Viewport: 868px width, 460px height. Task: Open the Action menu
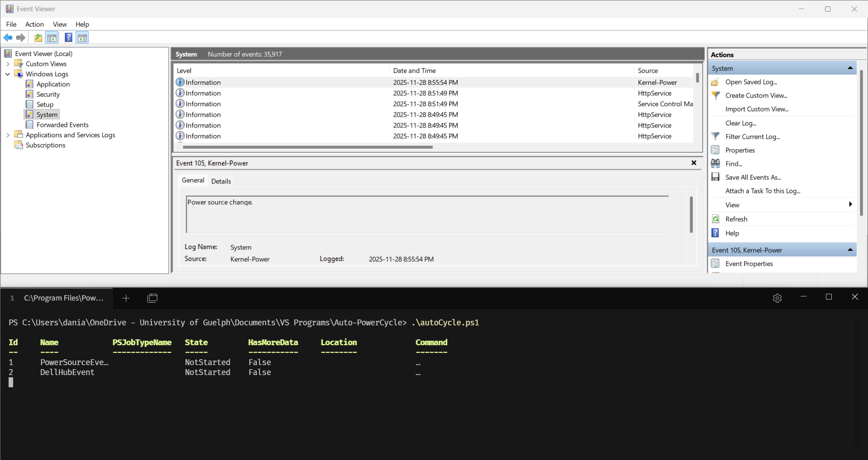point(34,24)
